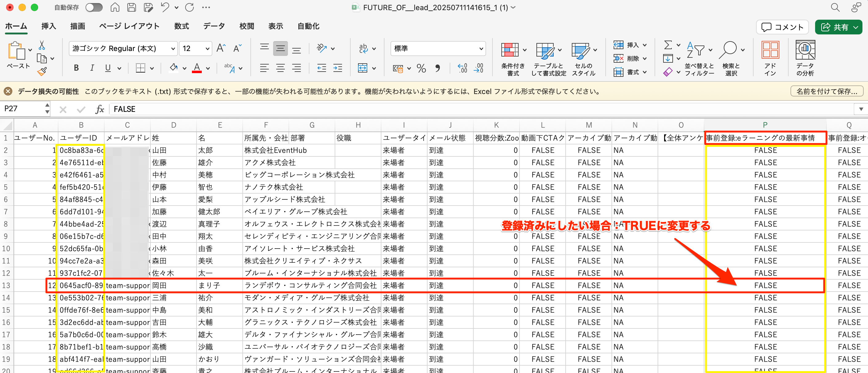Click the format painter brush icon

pos(42,71)
